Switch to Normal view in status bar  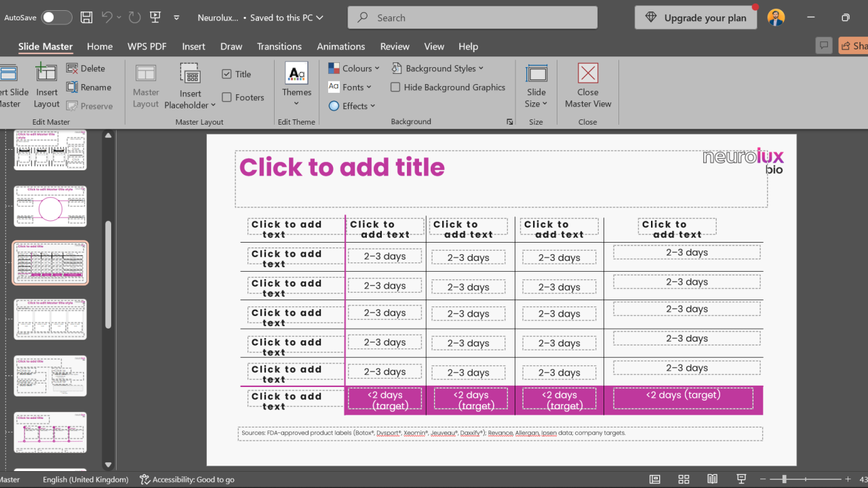(654, 479)
